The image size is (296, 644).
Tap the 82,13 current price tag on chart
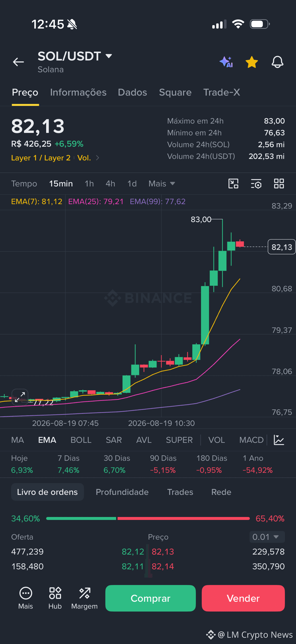tap(282, 247)
